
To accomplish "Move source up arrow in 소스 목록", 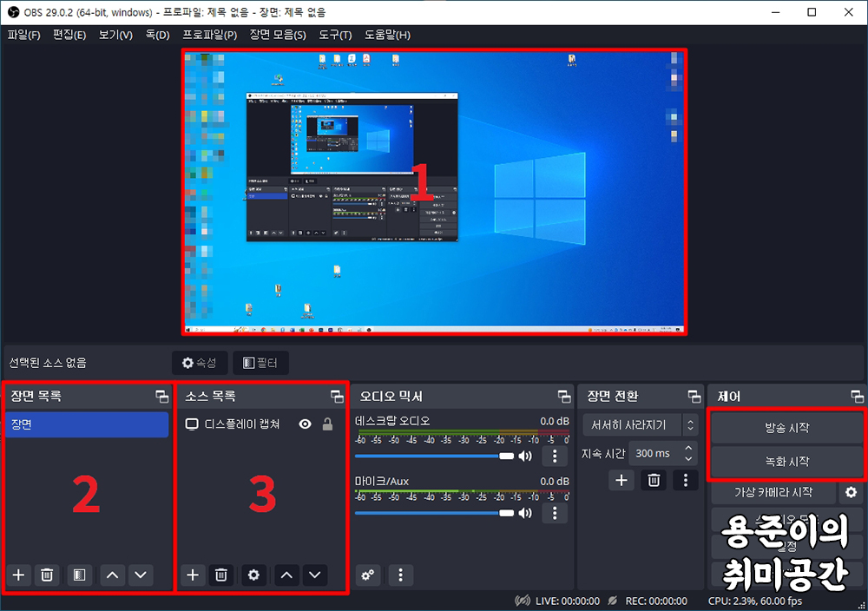I will (x=286, y=575).
